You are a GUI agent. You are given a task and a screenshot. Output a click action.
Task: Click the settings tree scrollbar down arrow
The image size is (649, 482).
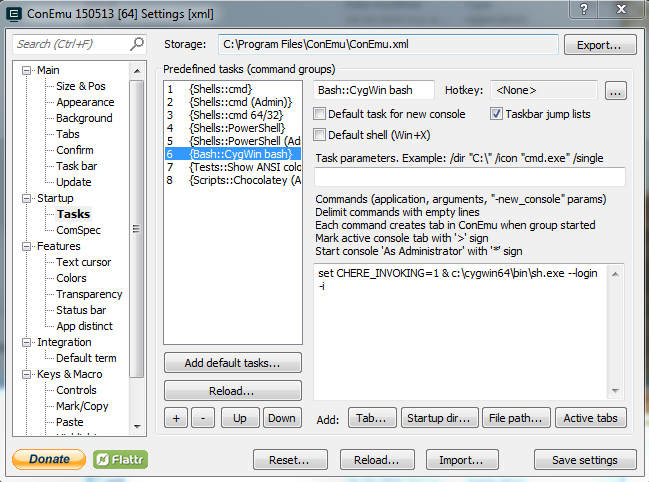point(137,427)
